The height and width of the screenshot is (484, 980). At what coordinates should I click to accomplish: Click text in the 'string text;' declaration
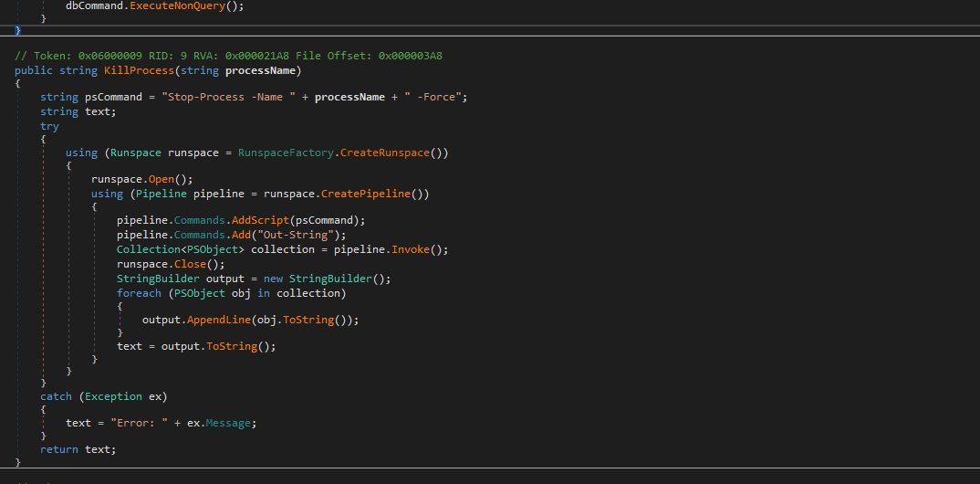click(x=98, y=111)
